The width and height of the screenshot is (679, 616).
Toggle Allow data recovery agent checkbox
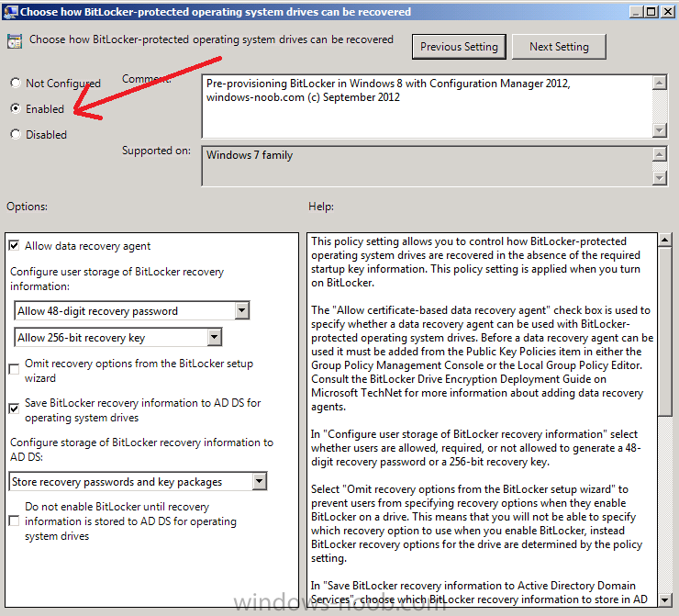coord(15,246)
